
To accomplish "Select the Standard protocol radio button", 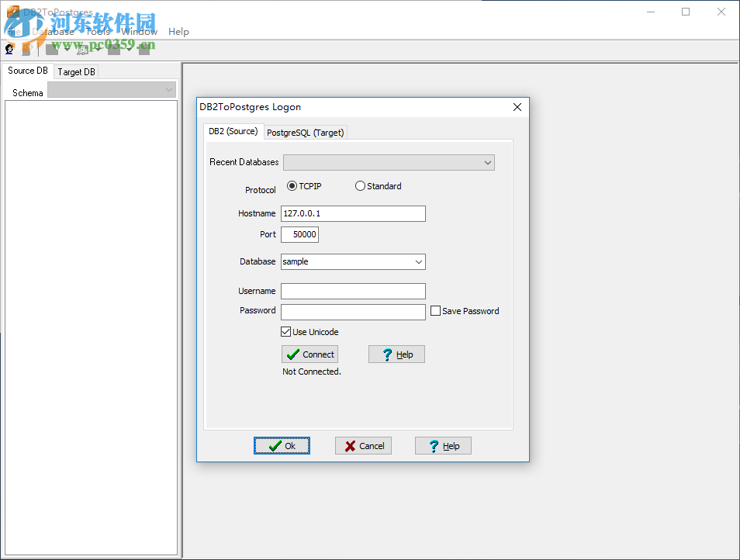I will (x=359, y=186).
